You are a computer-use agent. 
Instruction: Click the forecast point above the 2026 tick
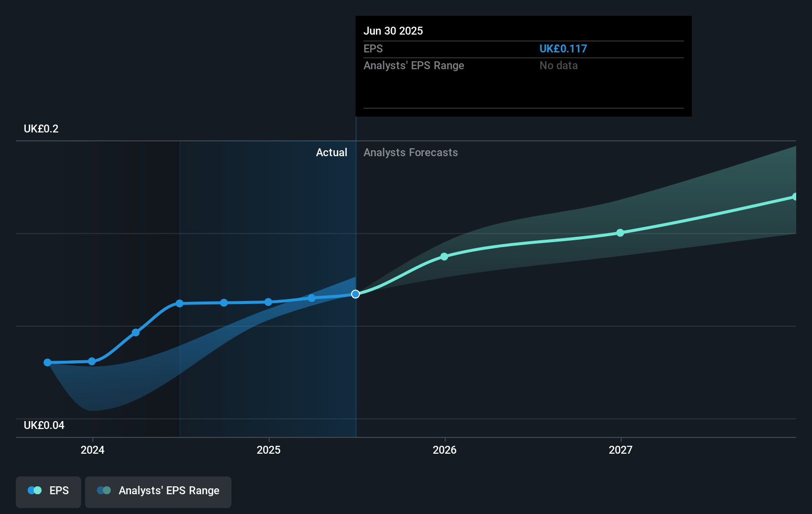[444, 257]
